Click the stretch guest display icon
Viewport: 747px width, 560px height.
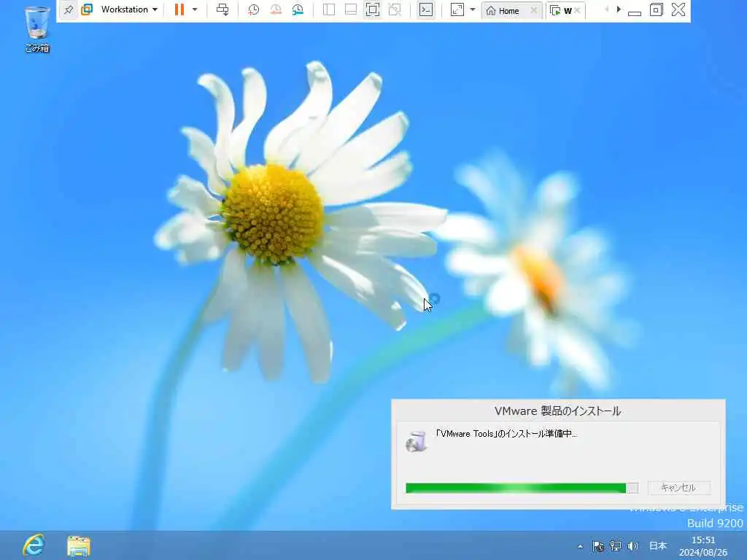457,9
